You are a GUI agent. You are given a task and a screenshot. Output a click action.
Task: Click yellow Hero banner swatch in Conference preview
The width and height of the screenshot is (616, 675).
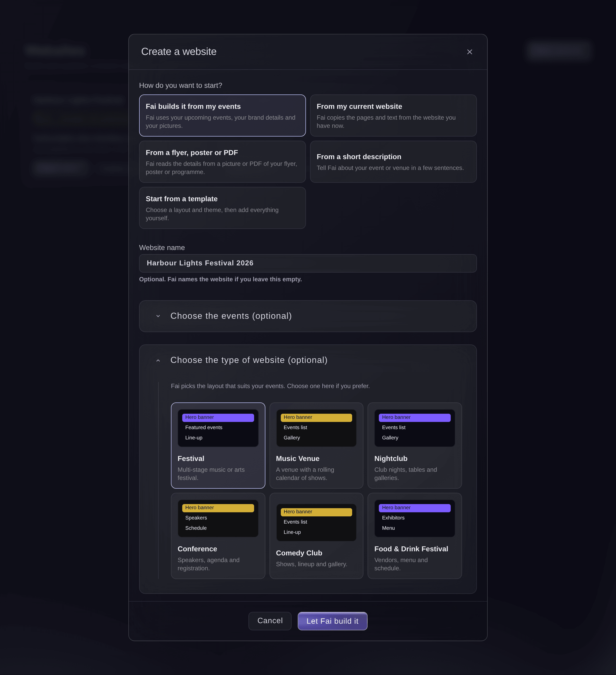(x=218, y=508)
